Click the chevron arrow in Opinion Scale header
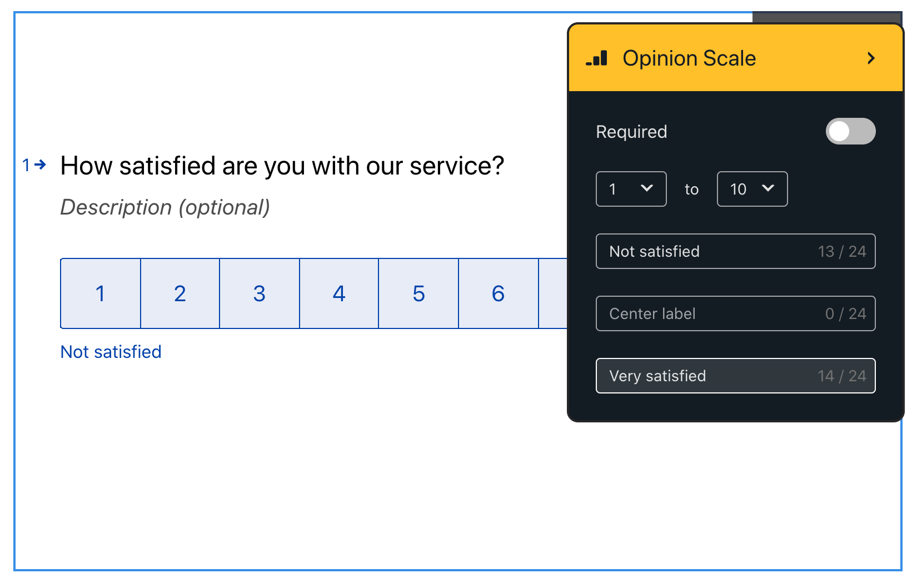The image size is (917, 588). (x=871, y=58)
